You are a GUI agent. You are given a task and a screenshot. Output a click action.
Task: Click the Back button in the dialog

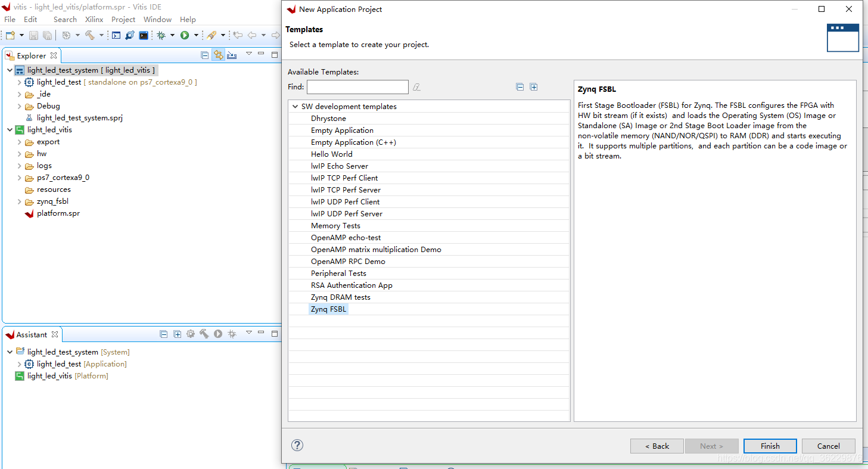pos(657,446)
